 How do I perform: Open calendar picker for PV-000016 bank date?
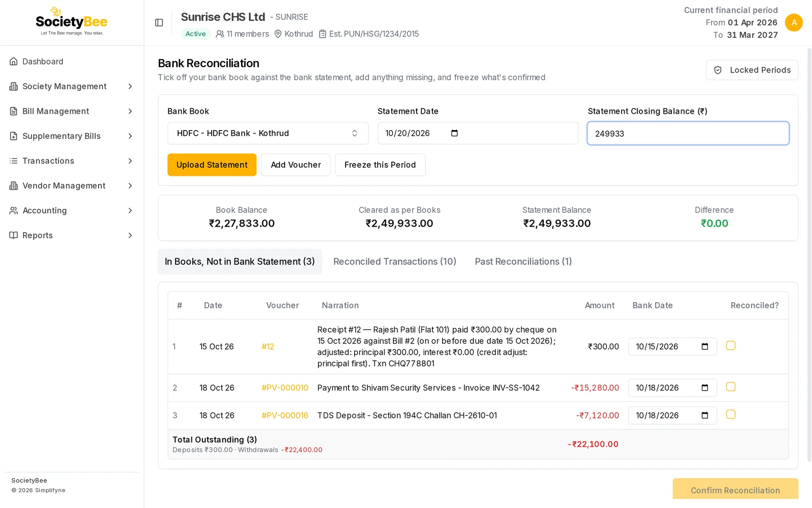[x=704, y=416]
